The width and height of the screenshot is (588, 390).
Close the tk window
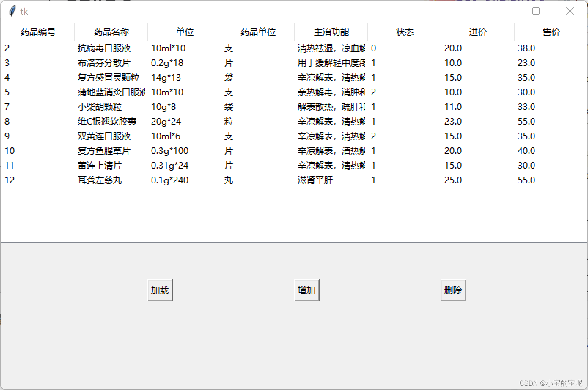point(570,11)
